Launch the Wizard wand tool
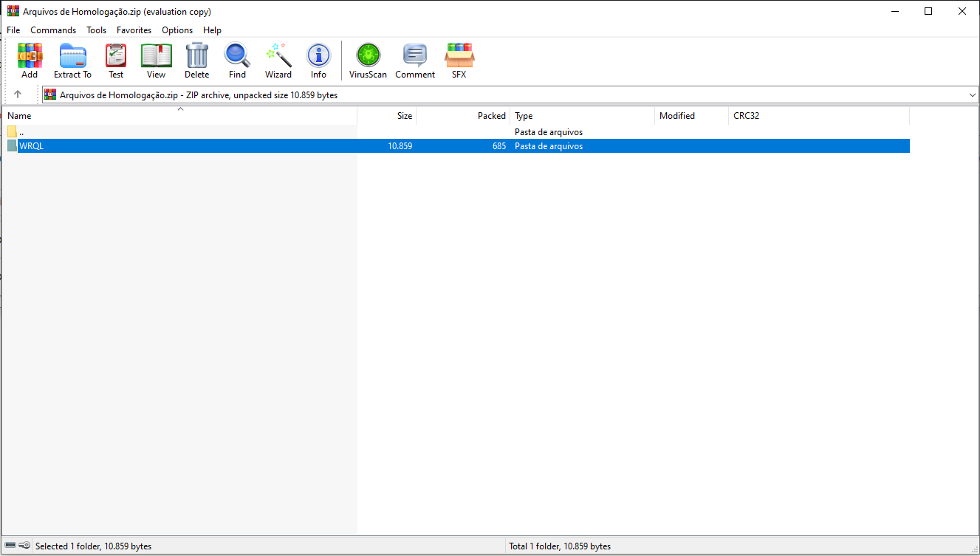This screenshot has height=556, width=980. (278, 61)
